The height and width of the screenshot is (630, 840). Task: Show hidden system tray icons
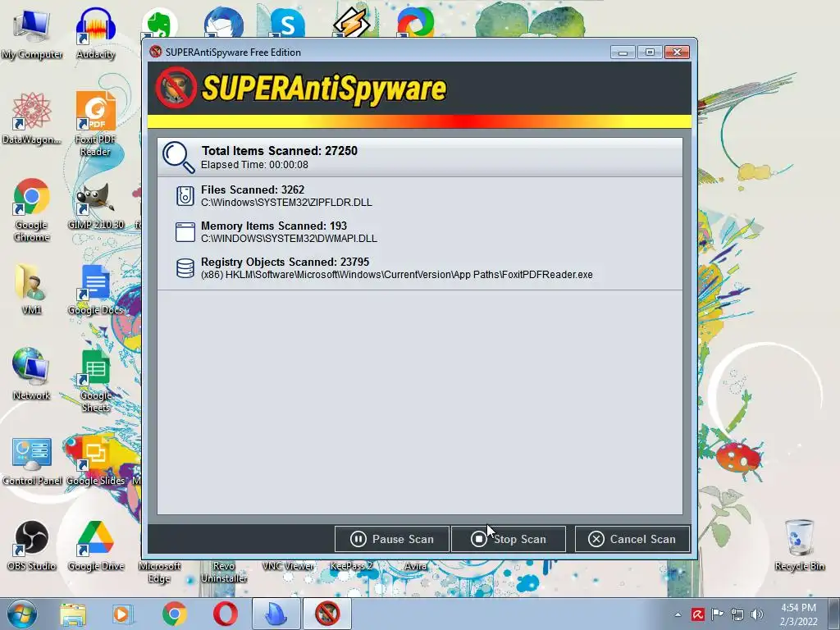[x=678, y=614]
